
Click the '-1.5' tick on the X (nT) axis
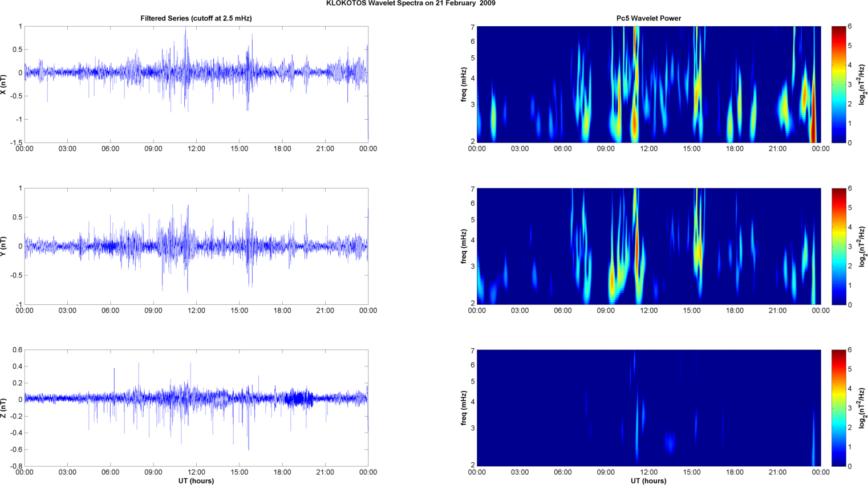point(16,143)
